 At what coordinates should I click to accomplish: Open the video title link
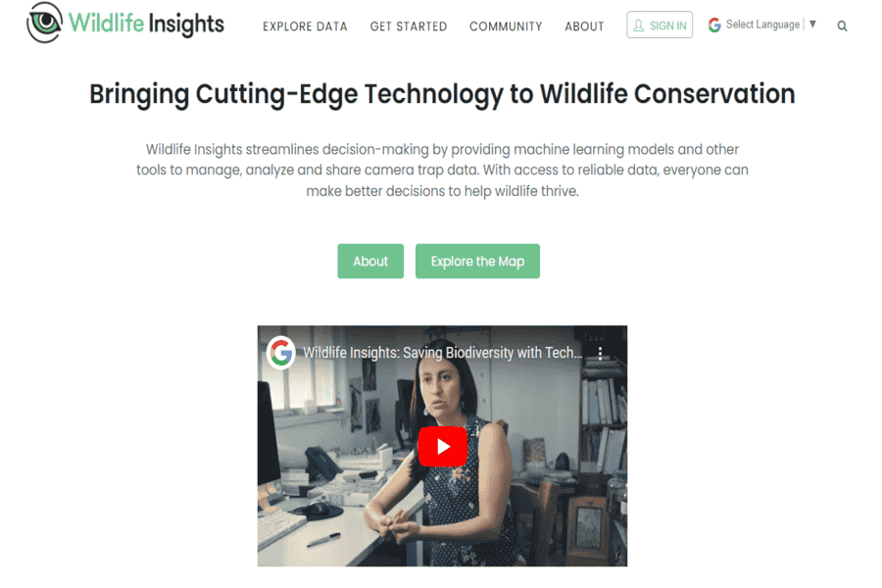point(442,353)
